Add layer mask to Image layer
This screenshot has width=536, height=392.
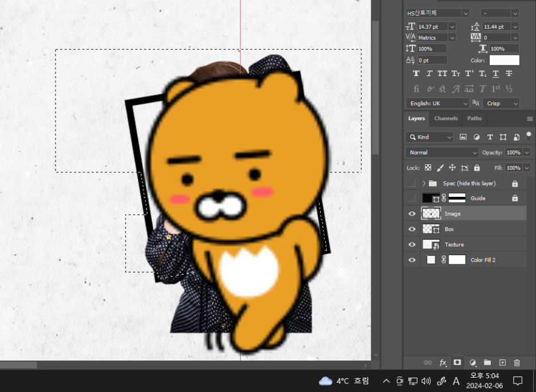tap(457, 363)
